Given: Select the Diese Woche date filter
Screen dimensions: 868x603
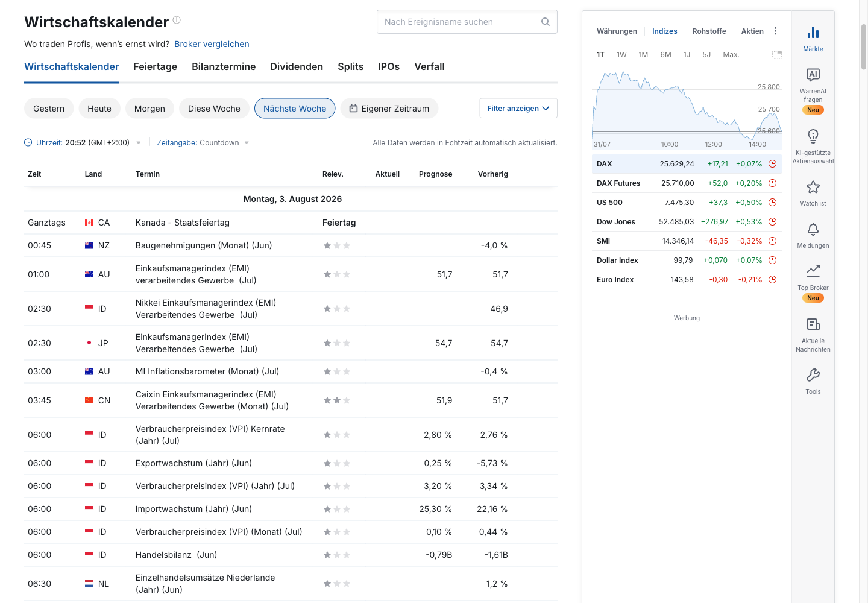Looking at the screenshot, I should (214, 109).
